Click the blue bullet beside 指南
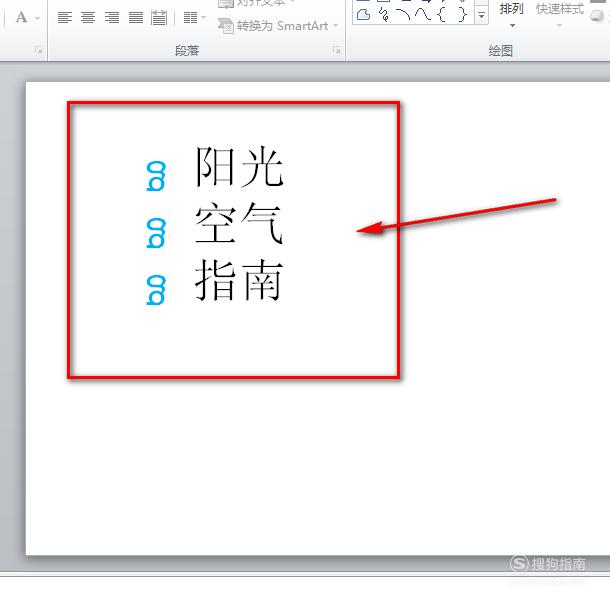Viewport: 610px width, 610px height. [156, 290]
